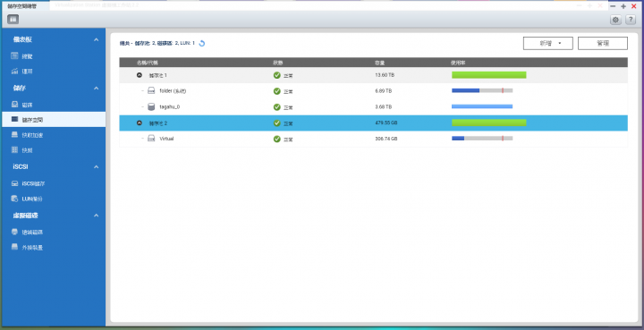Click the blue refresh icon beside the LUN count
Screen dimensions: 644x330
click(x=201, y=43)
